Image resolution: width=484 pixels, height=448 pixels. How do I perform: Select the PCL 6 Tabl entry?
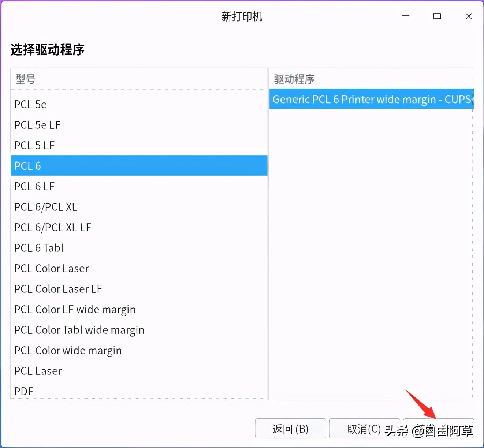pyautogui.click(x=38, y=248)
